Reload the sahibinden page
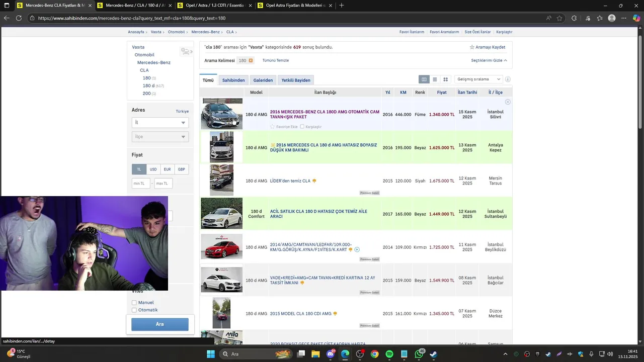Viewport: 644px width, 362px height. point(19,18)
